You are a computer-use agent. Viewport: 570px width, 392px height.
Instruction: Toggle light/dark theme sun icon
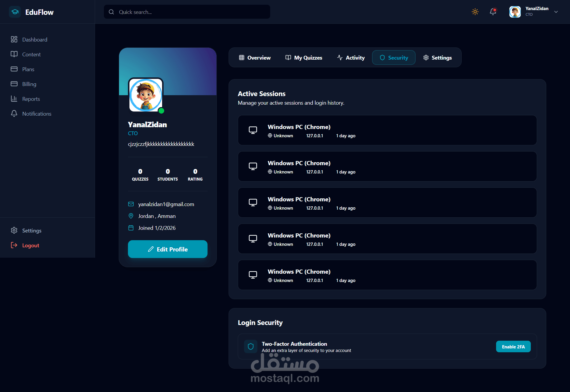pyautogui.click(x=475, y=12)
